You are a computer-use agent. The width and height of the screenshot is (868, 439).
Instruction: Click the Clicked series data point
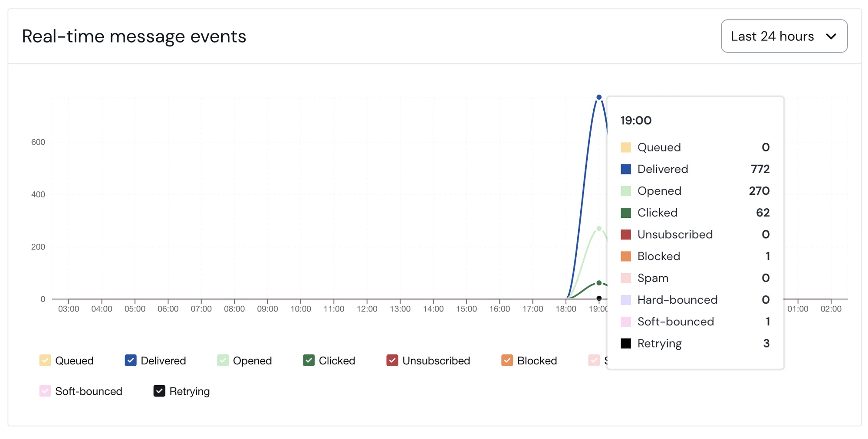pos(599,283)
